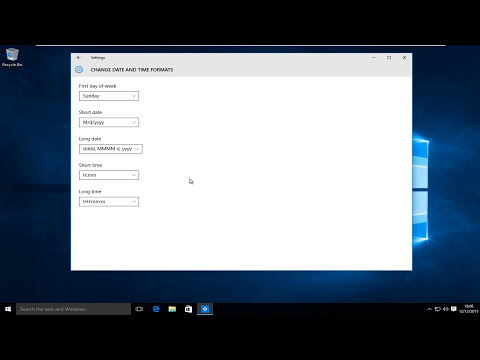This screenshot has width=480, height=360.
Task: Open the First day of week dropdown
Action: (x=109, y=96)
